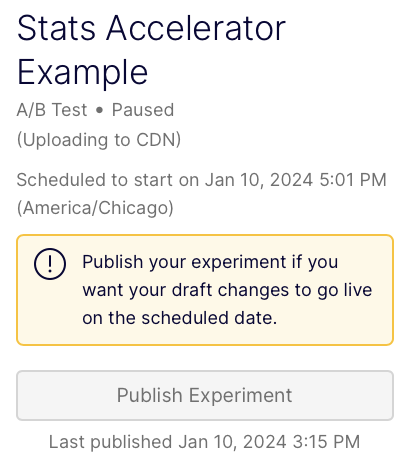
Task: Click the yellow warning banner background
Action: pyautogui.click(x=205, y=290)
